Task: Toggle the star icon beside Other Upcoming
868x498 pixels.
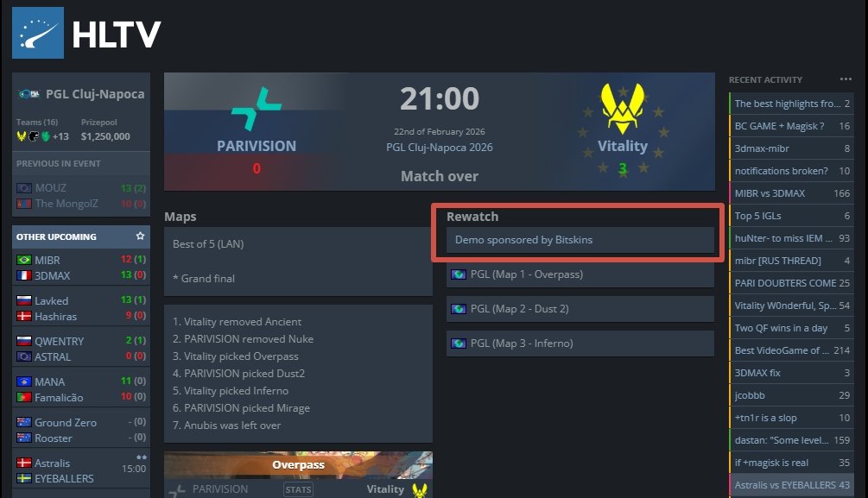Action: click(x=140, y=236)
